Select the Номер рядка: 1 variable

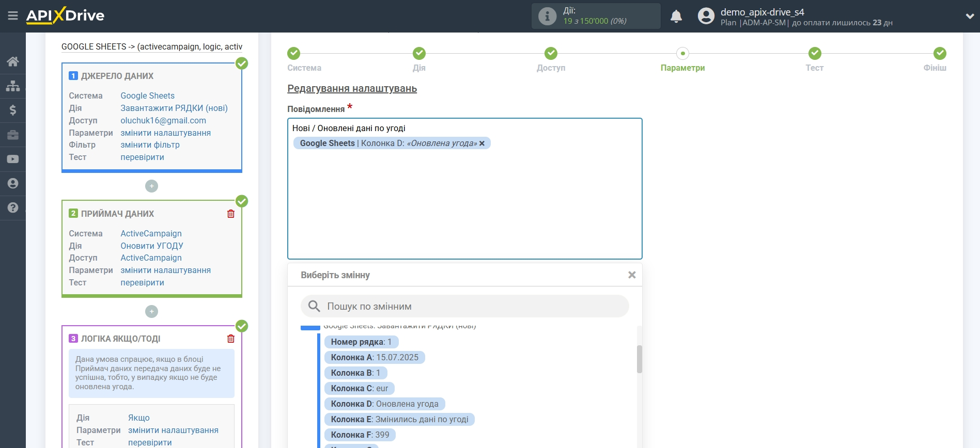361,342
